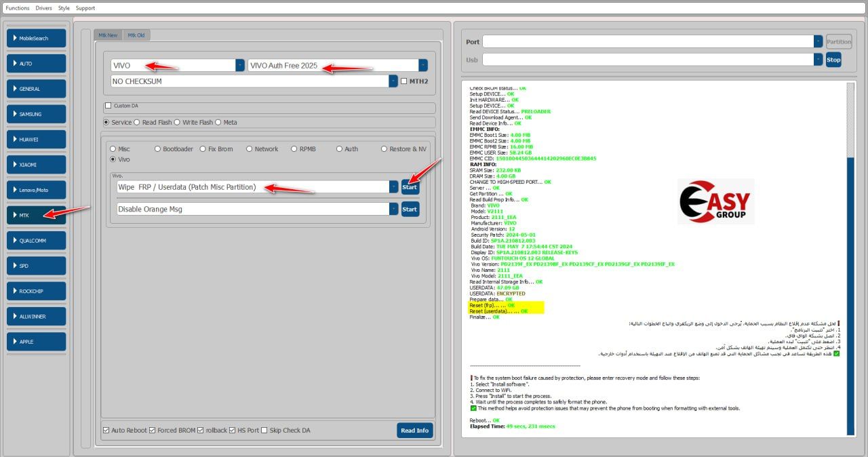The image size is (868, 457).
Task: Open the MobileSearch sidebar section
Action: point(36,38)
